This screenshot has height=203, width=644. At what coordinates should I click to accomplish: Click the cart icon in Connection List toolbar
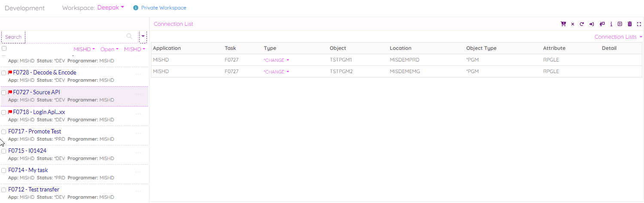[x=563, y=24]
